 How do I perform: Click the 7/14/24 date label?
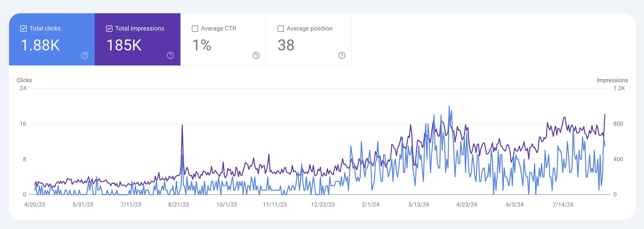[563, 205]
